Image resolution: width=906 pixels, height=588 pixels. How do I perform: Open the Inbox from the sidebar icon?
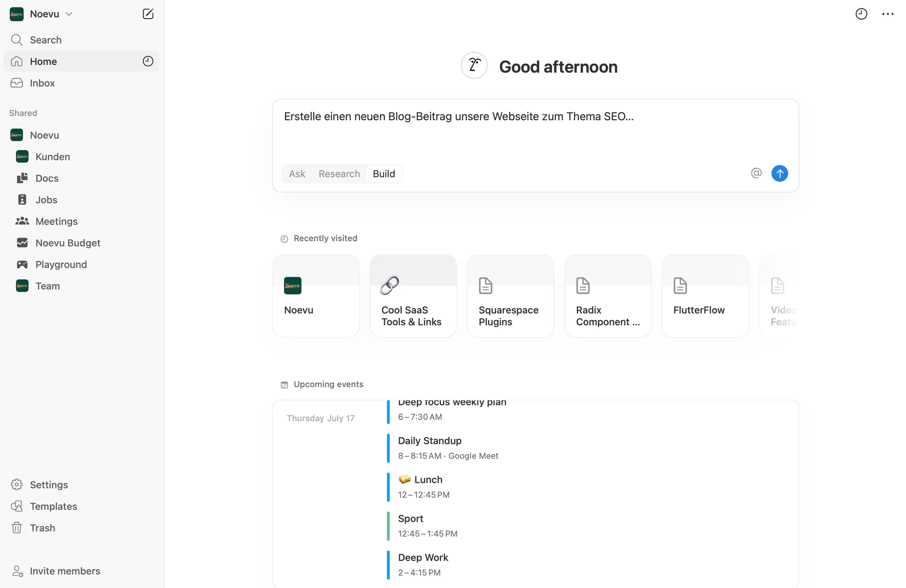[17, 83]
